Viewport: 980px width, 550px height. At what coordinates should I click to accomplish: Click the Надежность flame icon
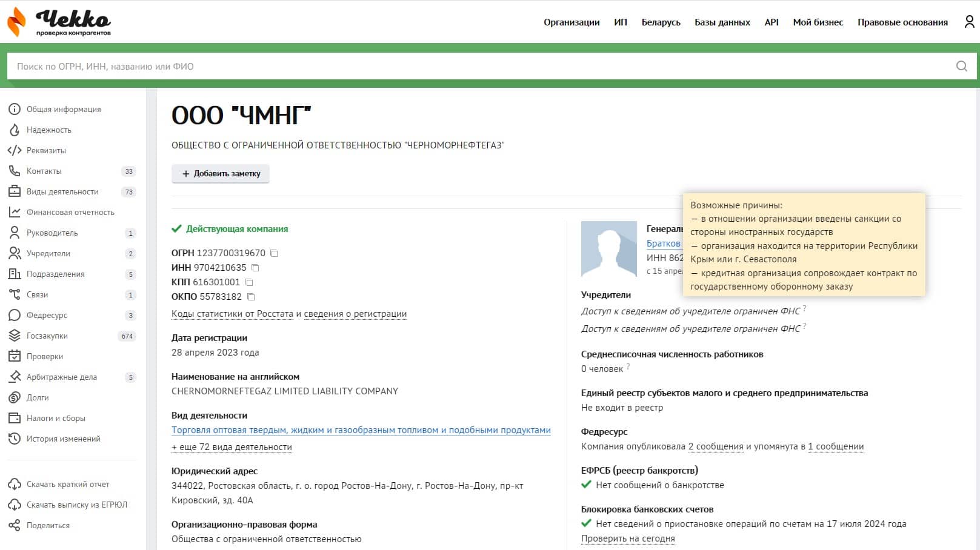pos(15,130)
